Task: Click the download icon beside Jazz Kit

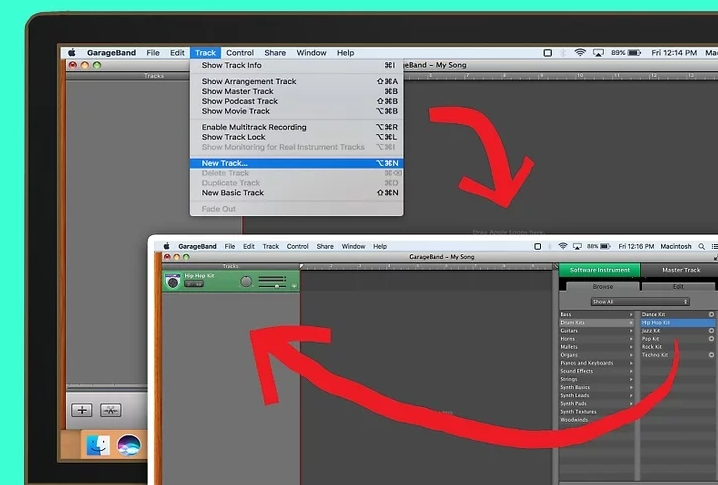Action: pos(711,330)
